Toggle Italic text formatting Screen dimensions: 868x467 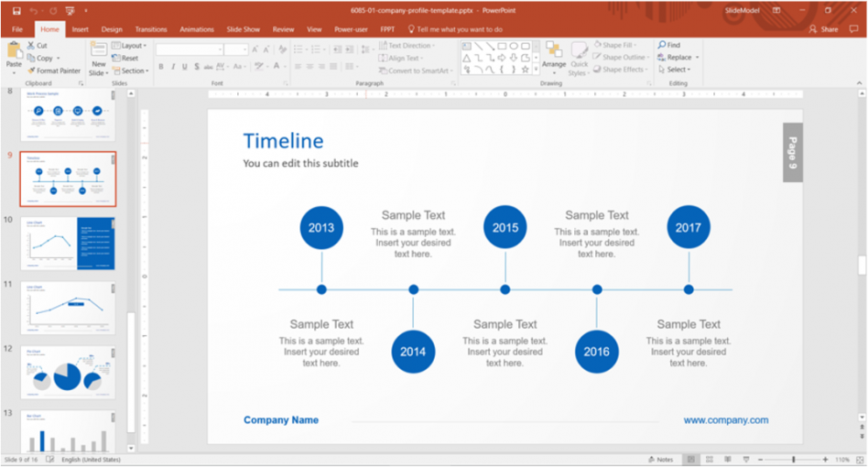pos(173,67)
